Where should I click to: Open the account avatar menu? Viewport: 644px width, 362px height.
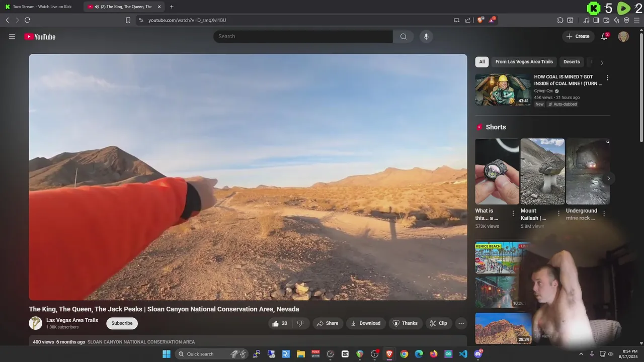click(623, 36)
